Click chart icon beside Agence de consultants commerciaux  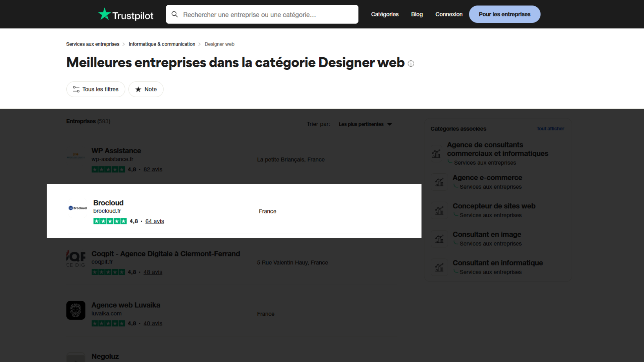[436, 154]
